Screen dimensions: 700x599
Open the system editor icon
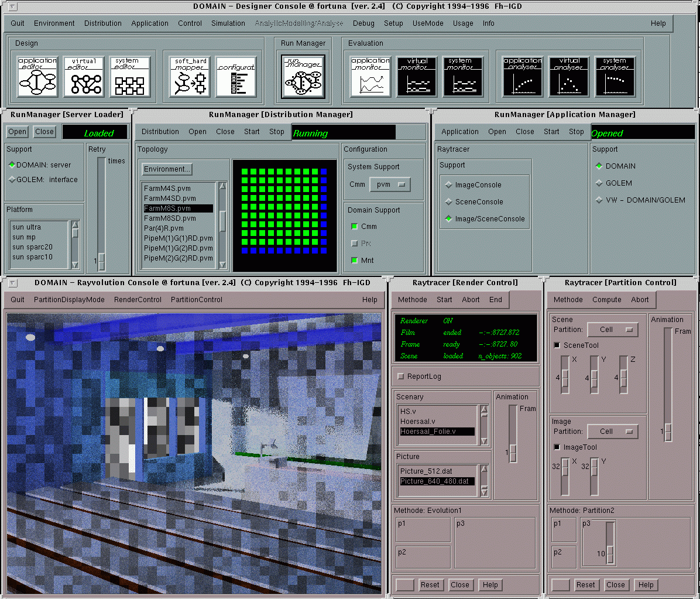[130, 77]
